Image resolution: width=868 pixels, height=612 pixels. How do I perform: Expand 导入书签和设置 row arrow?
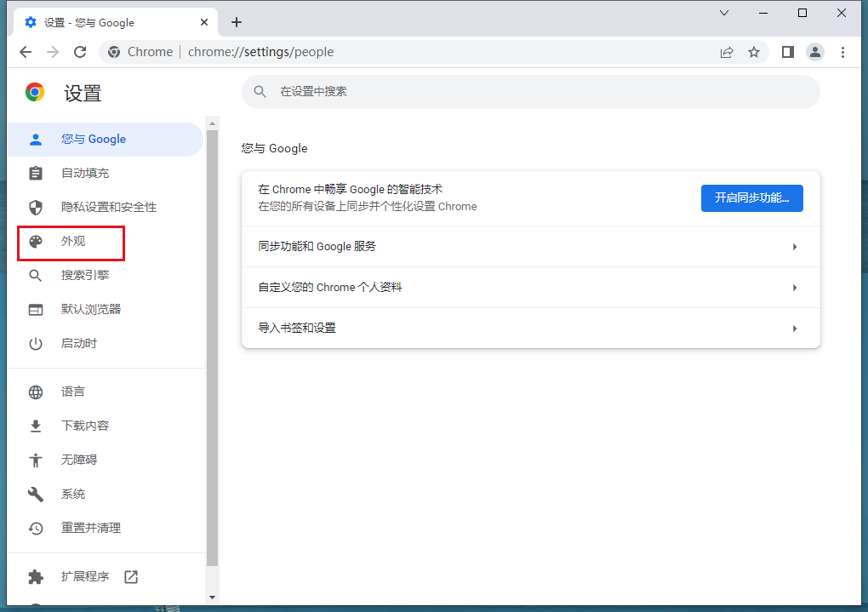[794, 329]
